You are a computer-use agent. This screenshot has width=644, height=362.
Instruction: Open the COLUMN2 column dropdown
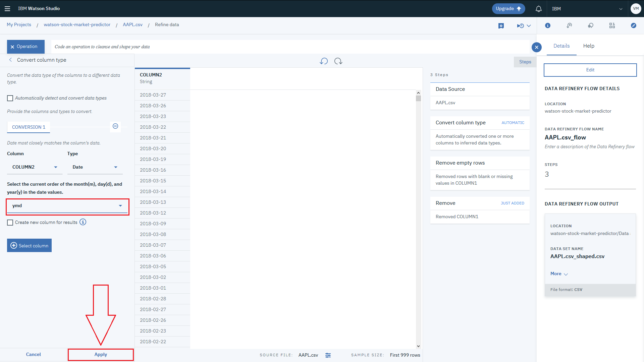[x=35, y=167]
